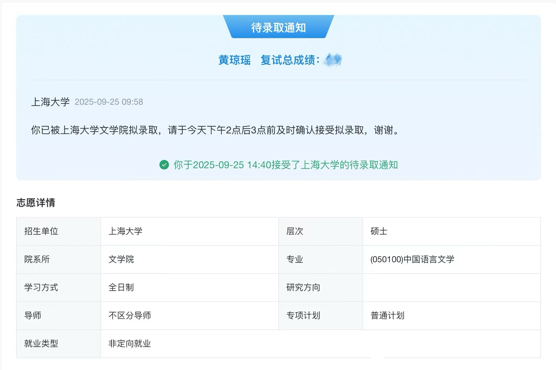Click the 硕士 value cell
The image size is (556, 370).
452,231
